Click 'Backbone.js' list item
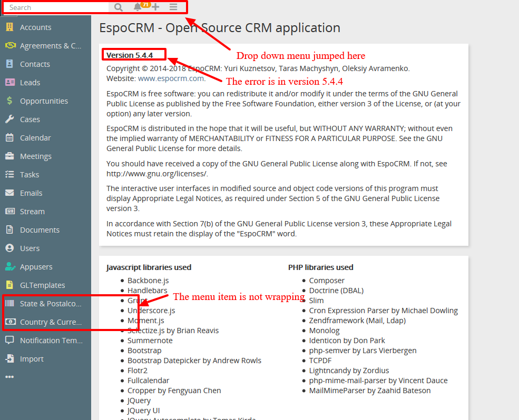 click(148, 281)
